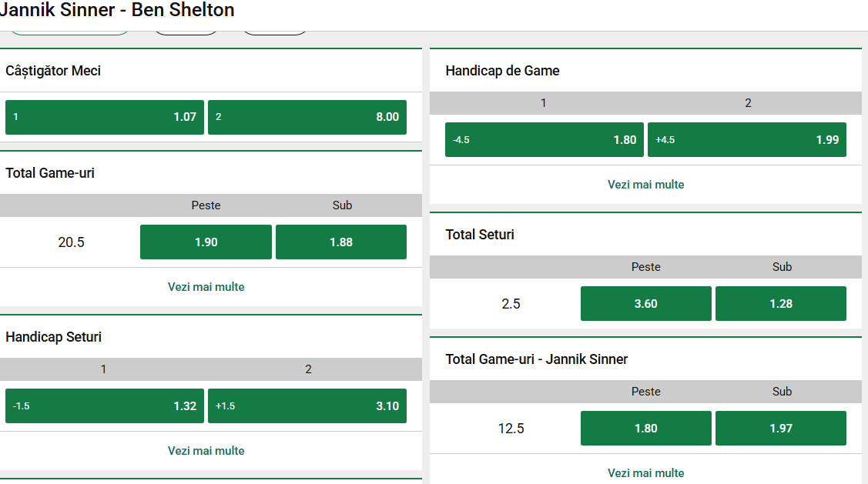Image resolution: width=868 pixels, height=484 pixels.
Task: Pick set handicap +1.5 at 3.10
Action: click(307, 406)
